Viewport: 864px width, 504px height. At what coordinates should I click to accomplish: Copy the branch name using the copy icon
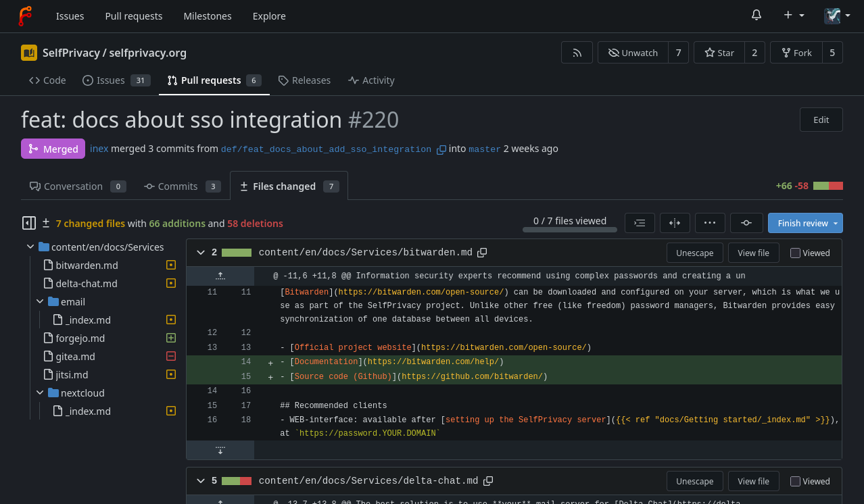click(x=441, y=149)
